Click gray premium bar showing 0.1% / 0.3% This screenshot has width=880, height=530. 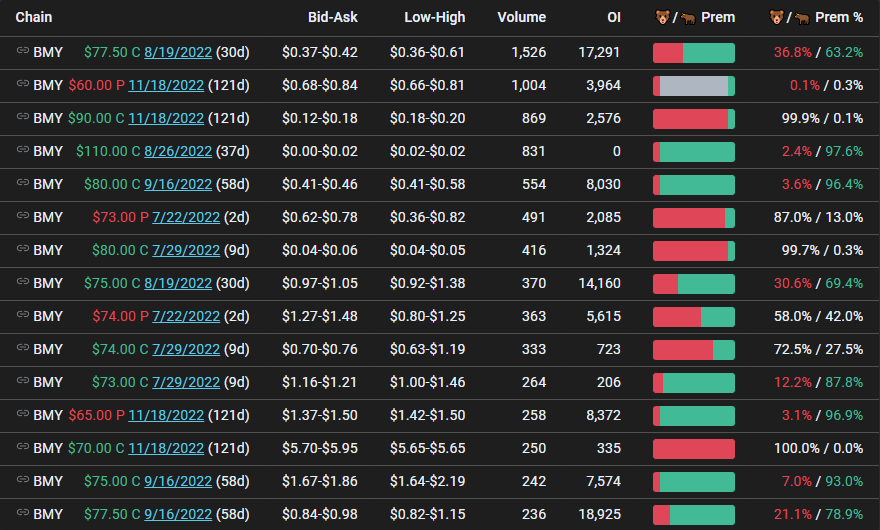coord(694,86)
